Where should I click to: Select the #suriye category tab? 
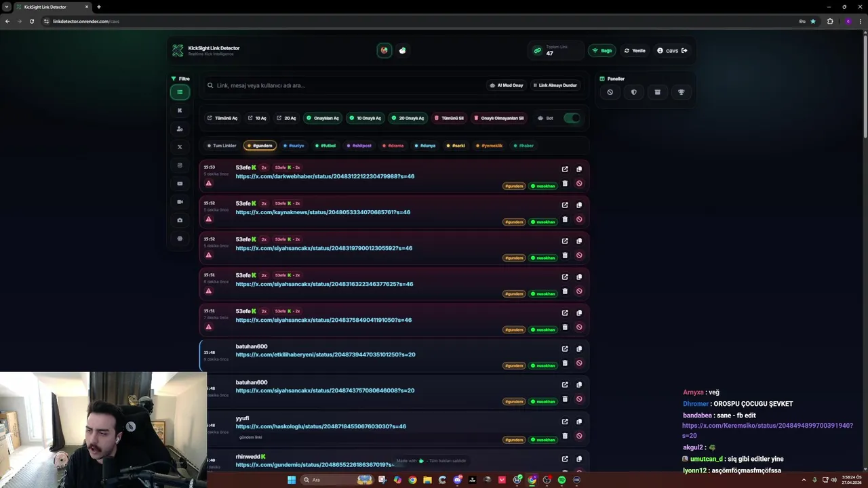[294, 146]
